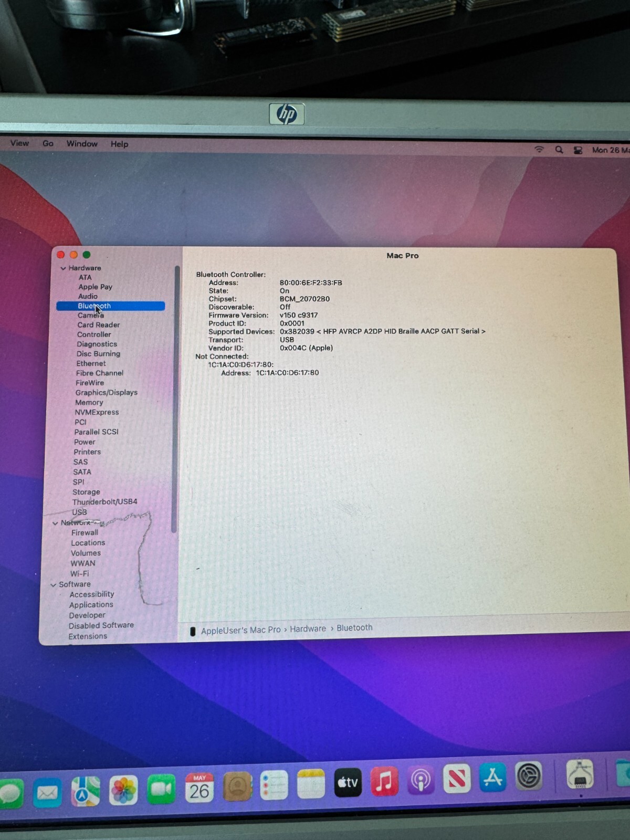This screenshot has height=840, width=630.
Task: Select Power in the sidebar
Action: pos(85,442)
